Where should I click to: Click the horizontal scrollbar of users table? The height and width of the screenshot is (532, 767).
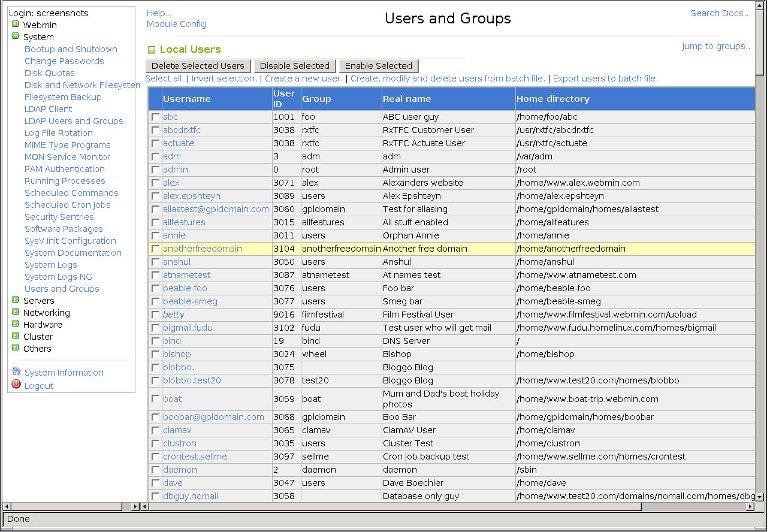[x=447, y=507]
